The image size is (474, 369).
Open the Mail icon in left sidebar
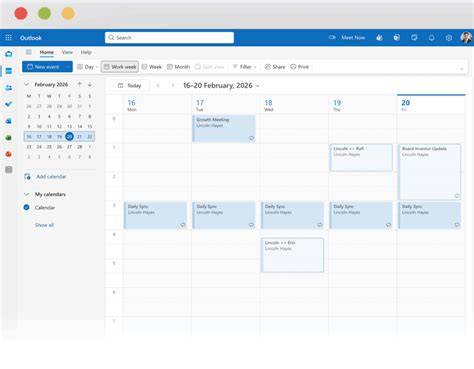pyautogui.click(x=9, y=54)
